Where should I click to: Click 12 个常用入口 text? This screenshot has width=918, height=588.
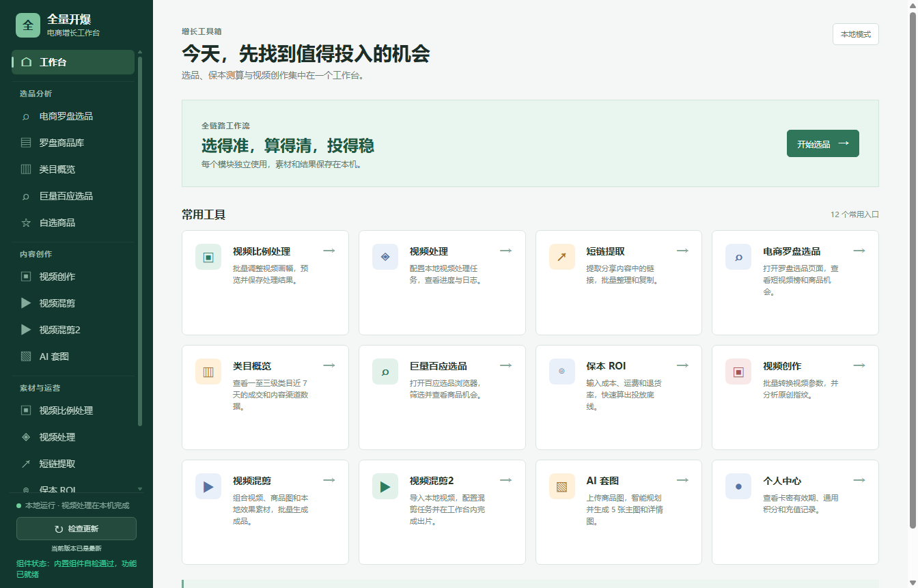tap(854, 214)
